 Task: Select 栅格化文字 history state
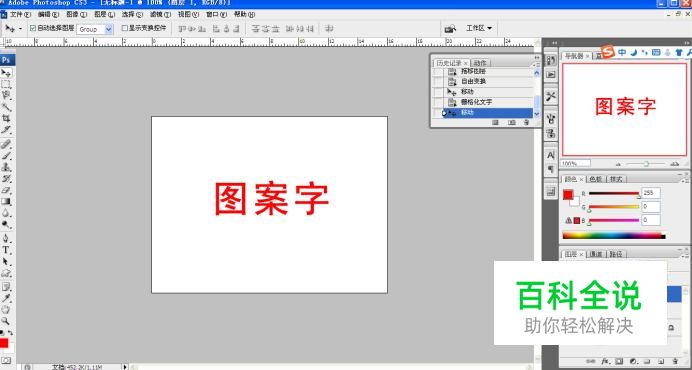(488, 102)
